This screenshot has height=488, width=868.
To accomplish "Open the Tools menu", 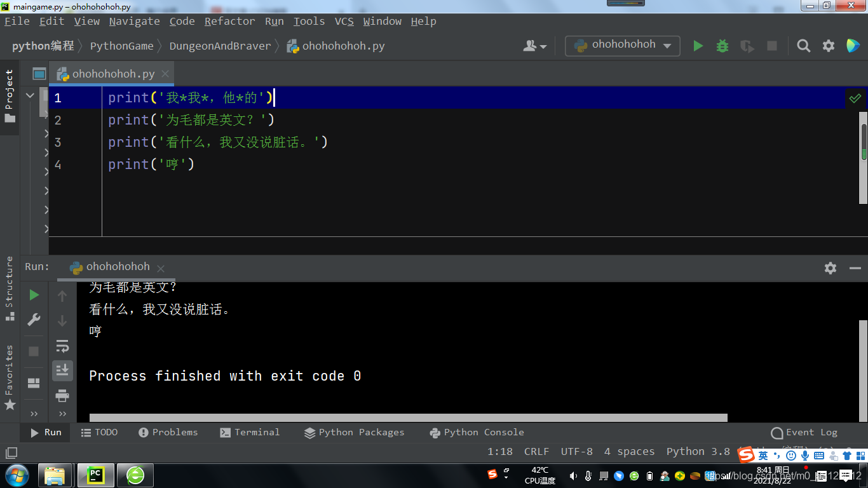I will coord(309,21).
